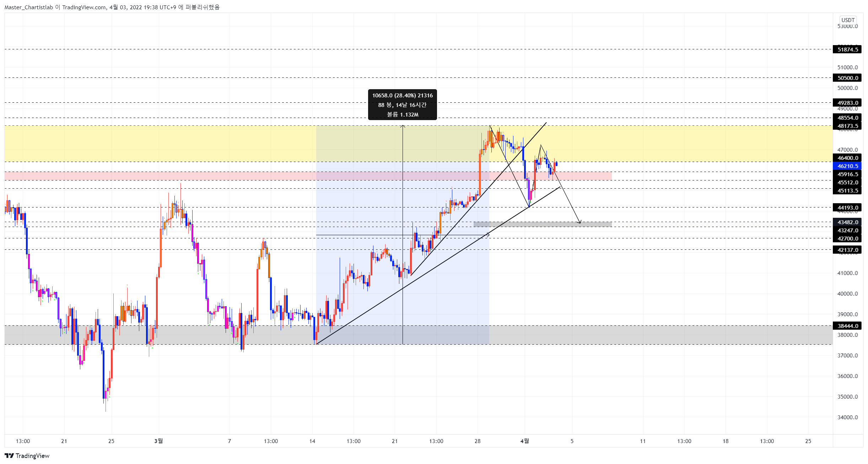The image size is (868, 464).
Task: Click the 43482.0 price level label
Action: (x=847, y=222)
